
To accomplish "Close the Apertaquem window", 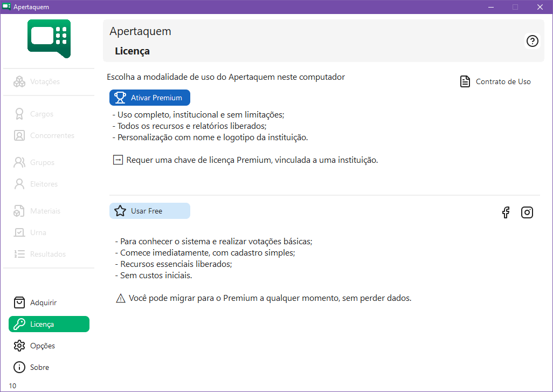I will (540, 6).
